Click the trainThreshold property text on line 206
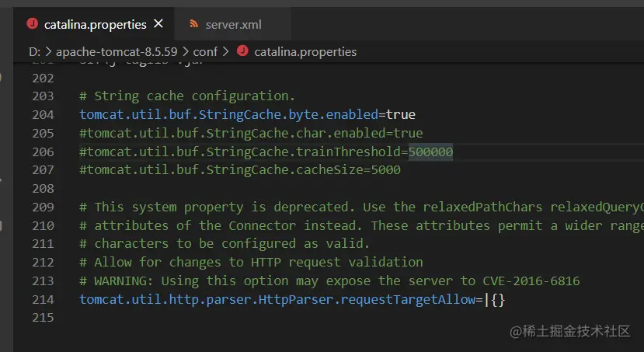644x352 pixels. [x=244, y=152]
